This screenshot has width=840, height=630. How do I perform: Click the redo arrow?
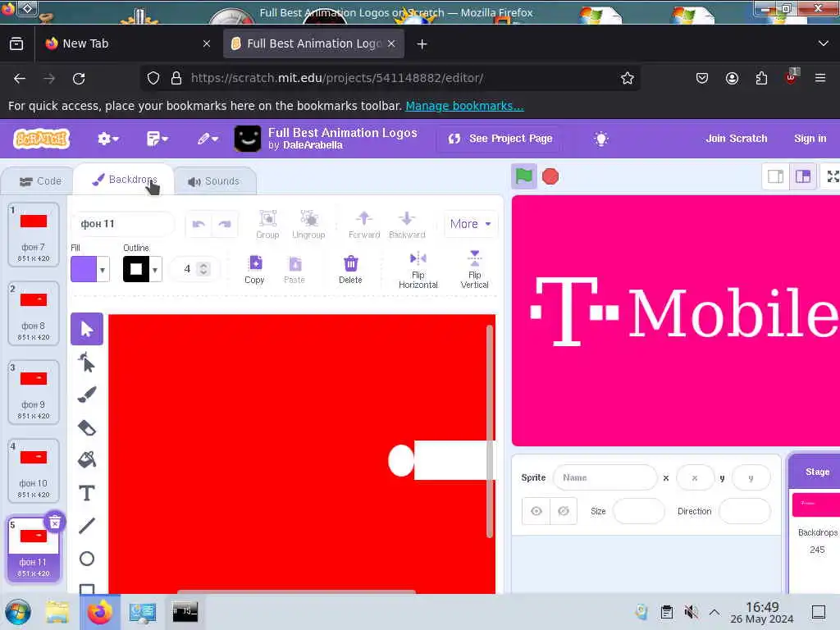pos(225,224)
